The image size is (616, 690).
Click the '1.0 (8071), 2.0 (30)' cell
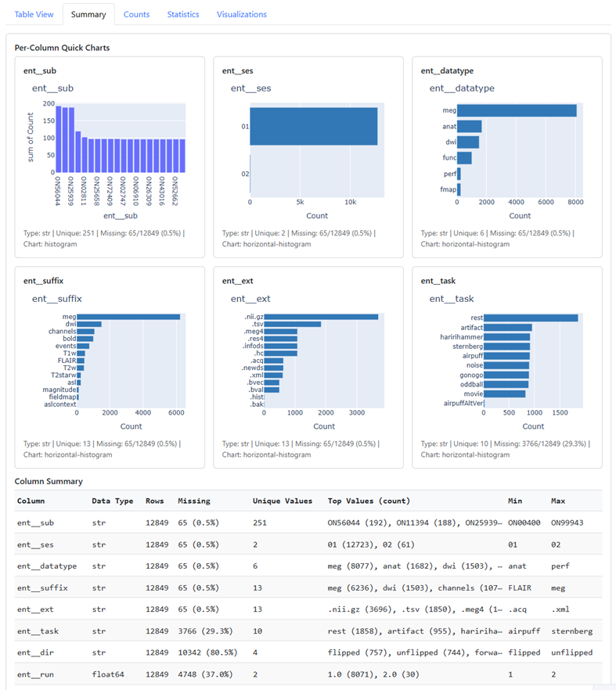tap(373, 674)
